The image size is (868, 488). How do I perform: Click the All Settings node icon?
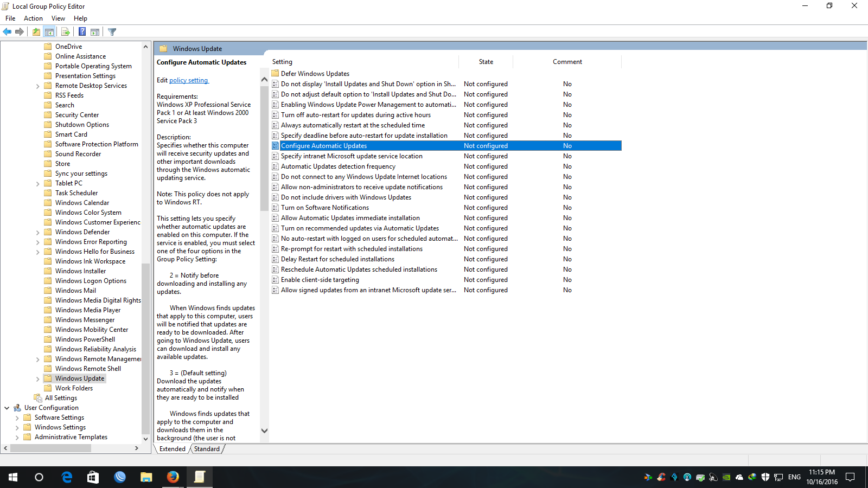coord(37,398)
